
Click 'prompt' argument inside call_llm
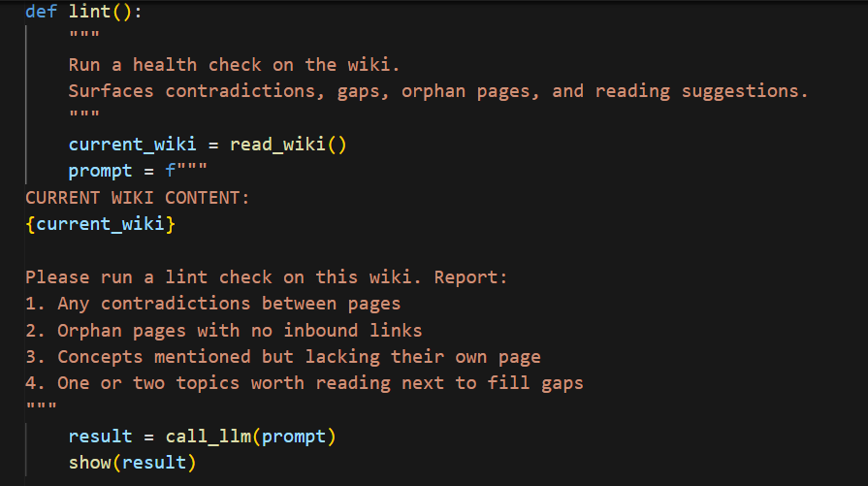294,437
